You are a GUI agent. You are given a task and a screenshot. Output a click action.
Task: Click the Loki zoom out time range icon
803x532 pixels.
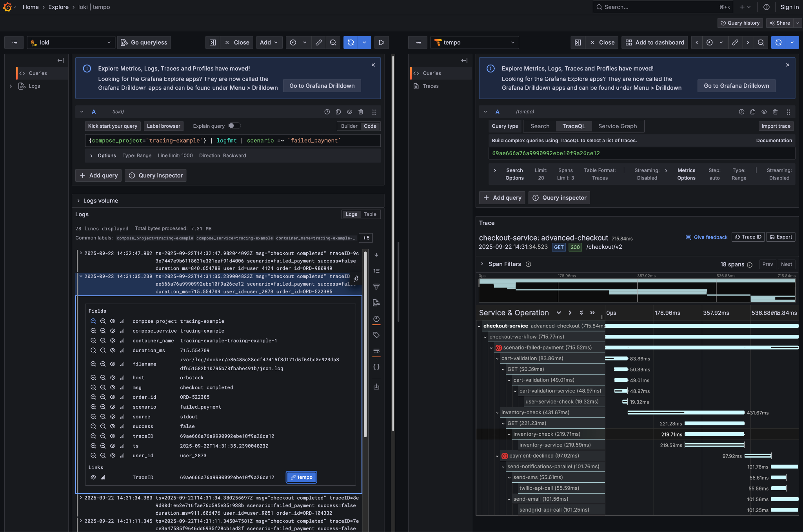pos(333,43)
